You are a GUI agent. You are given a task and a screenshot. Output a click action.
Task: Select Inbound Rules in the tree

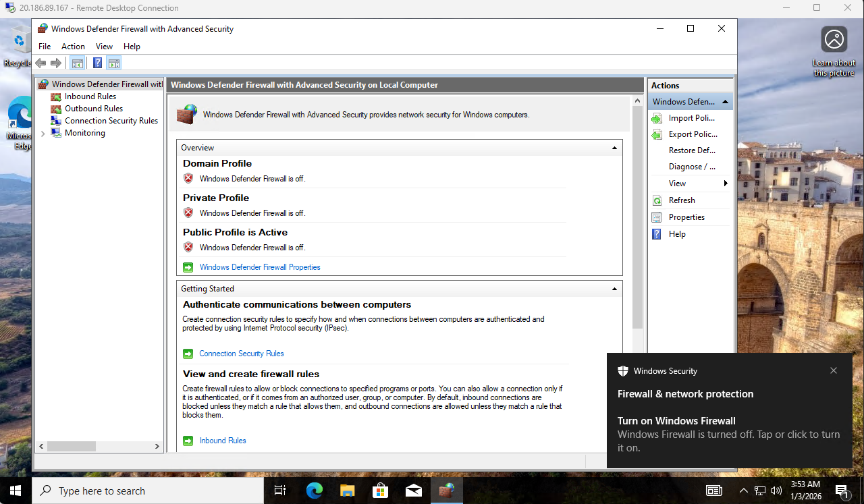[90, 96]
